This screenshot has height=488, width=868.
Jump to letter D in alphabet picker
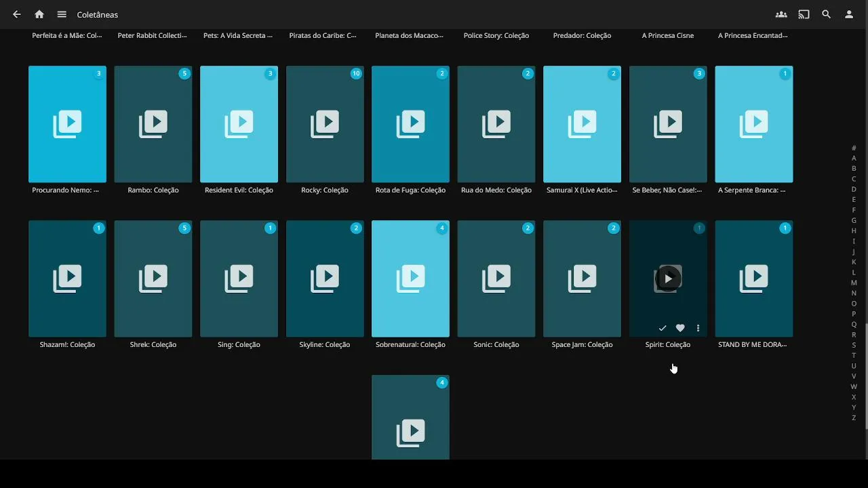(x=854, y=189)
